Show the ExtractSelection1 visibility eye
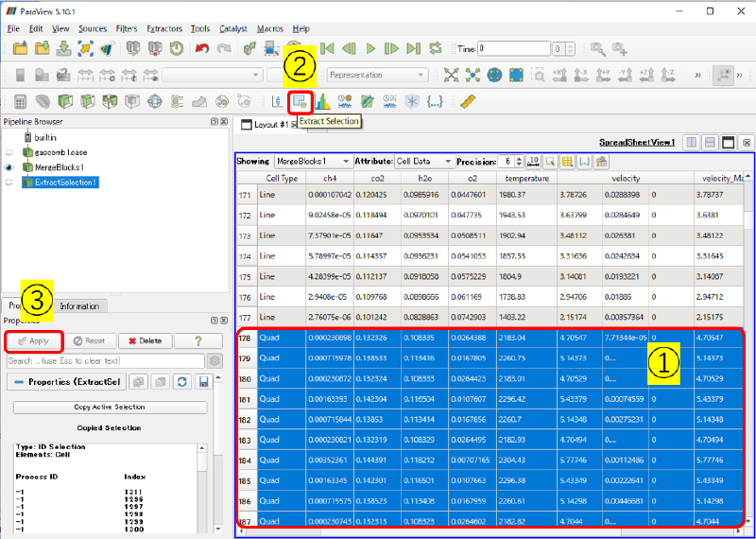This screenshot has width=756, height=539. (9, 183)
